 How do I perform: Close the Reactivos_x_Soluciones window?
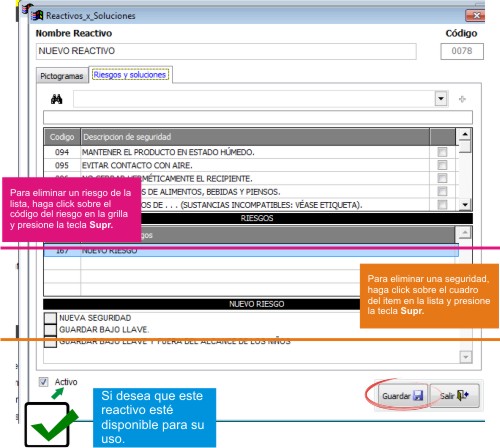point(475,15)
